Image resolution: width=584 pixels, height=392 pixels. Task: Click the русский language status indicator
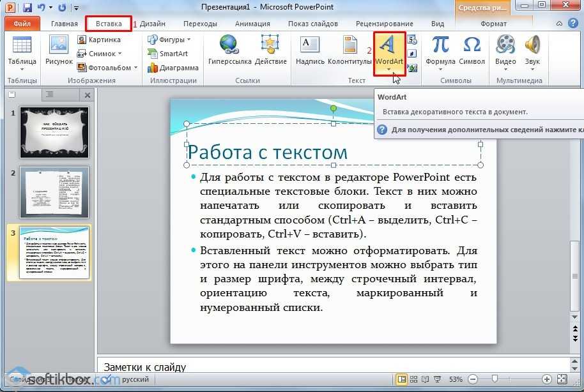pyautogui.click(x=135, y=379)
